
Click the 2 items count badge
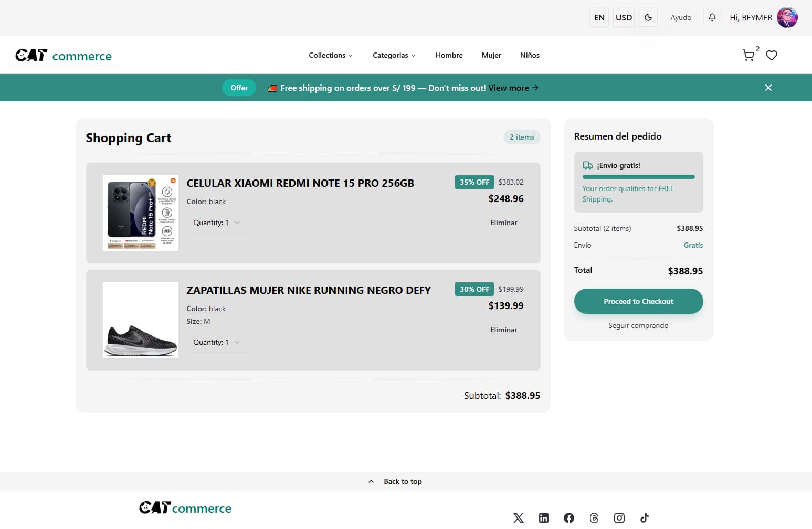522,137
